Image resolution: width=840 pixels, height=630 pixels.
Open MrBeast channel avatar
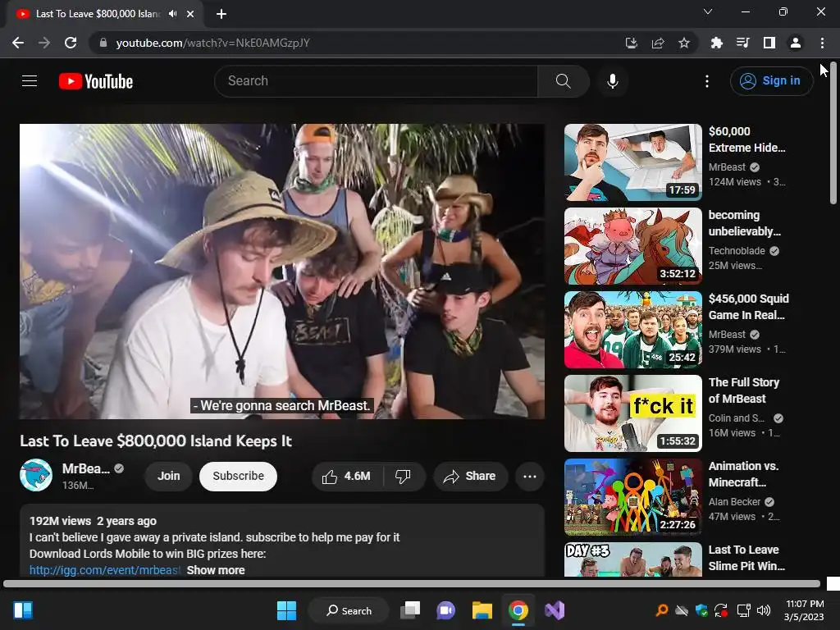[36, 475]
